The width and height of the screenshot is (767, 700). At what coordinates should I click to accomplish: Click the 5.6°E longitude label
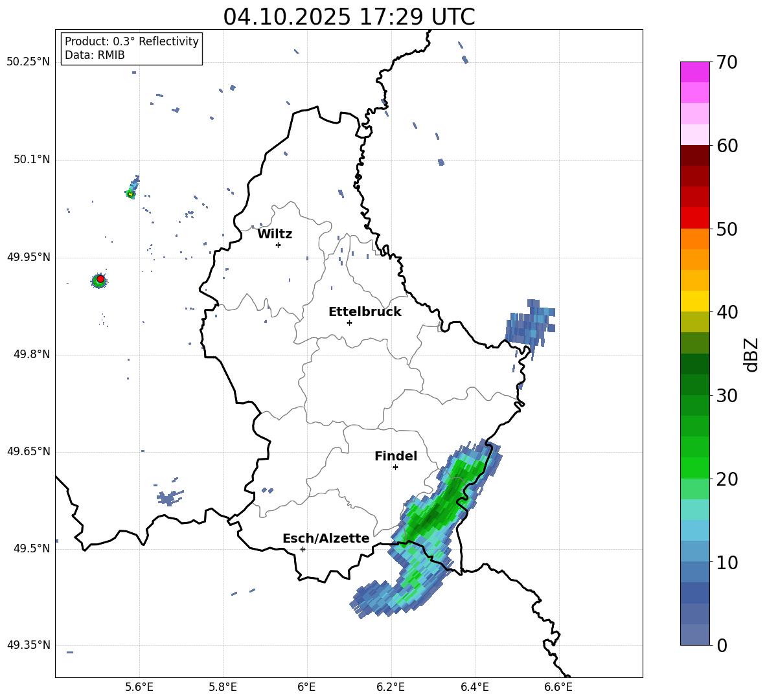(x=139, y=687)
